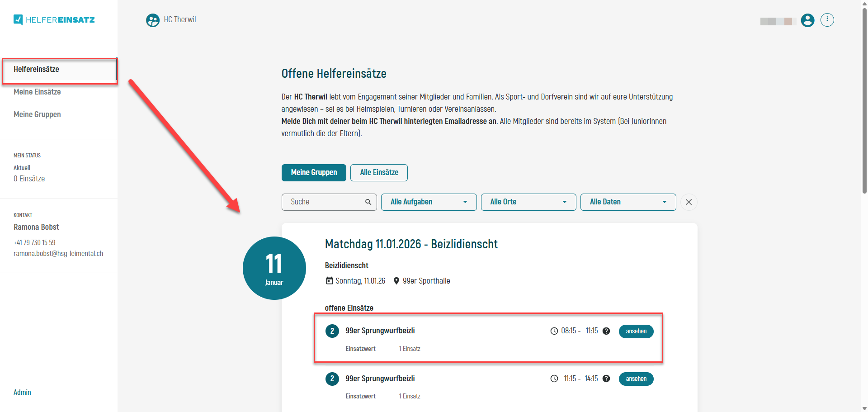This screenshot has width=868, height=412.
Task: Click the HELFEREINSATZ logo icon
Action: coord(18,19)
